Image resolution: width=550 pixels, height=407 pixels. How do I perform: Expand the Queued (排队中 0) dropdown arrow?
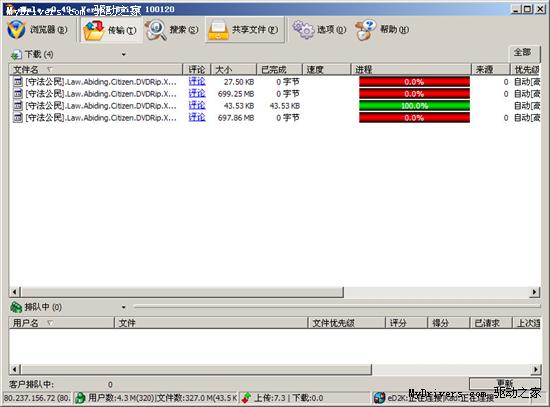coord(123,307)
